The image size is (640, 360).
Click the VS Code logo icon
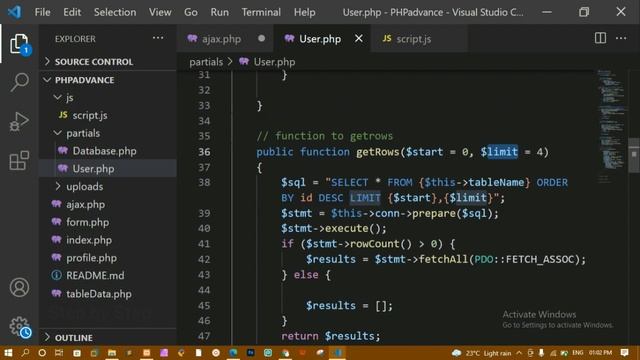(15, 12)
